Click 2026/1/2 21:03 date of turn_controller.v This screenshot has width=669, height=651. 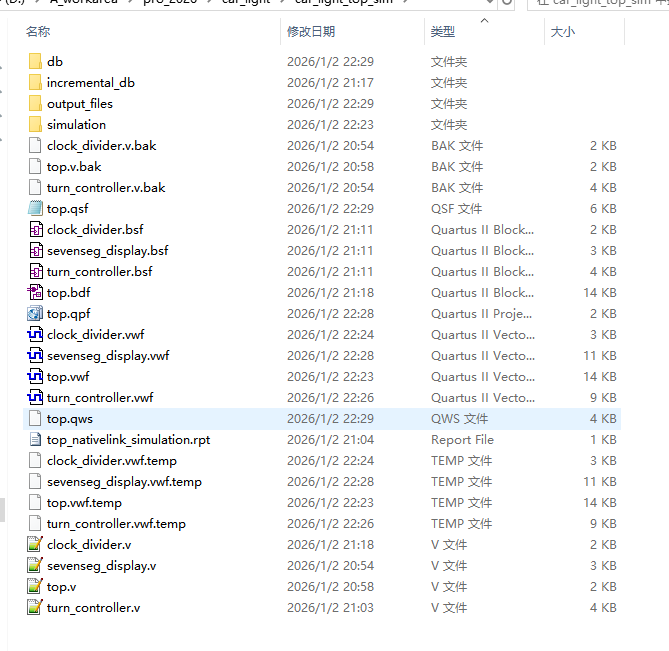click(330, 607)
